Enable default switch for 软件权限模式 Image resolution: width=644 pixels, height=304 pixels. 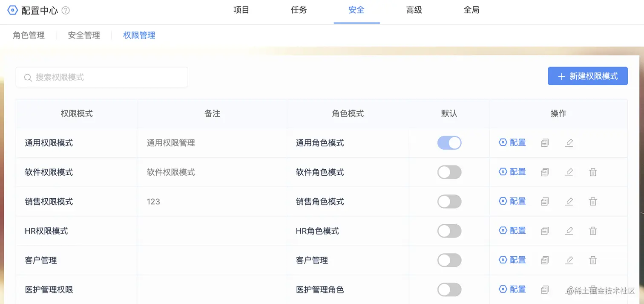point(449,172)
